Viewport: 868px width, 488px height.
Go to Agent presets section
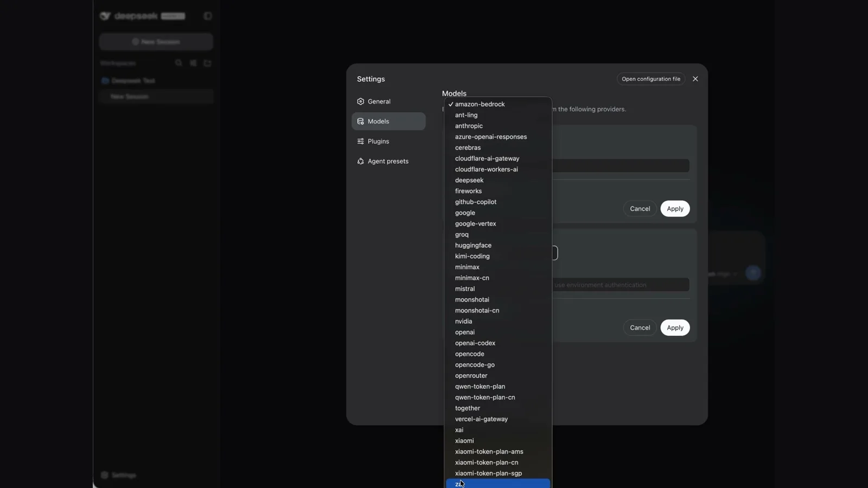tap(388, 162)
